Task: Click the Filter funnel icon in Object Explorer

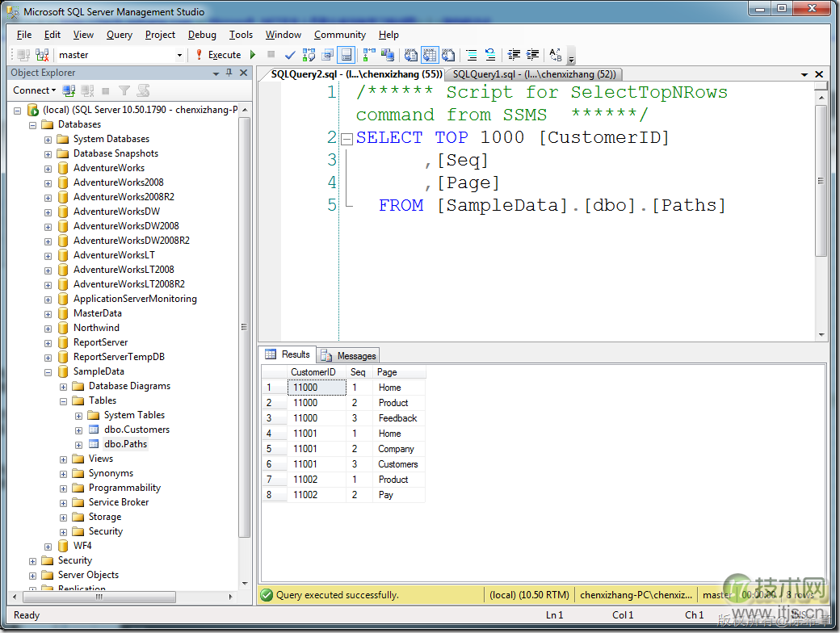Action: 124,90
